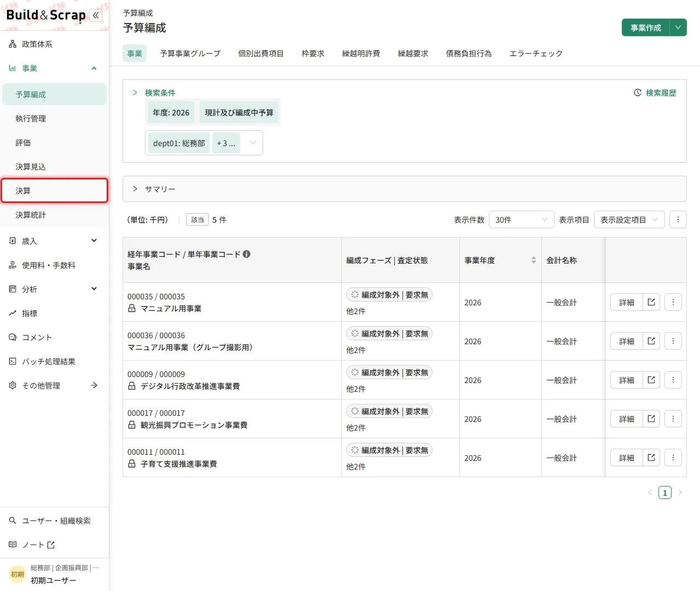The image size is (700, 591).
Task: Open 詳細 for row 000036
Action: (x=627, y=341)
